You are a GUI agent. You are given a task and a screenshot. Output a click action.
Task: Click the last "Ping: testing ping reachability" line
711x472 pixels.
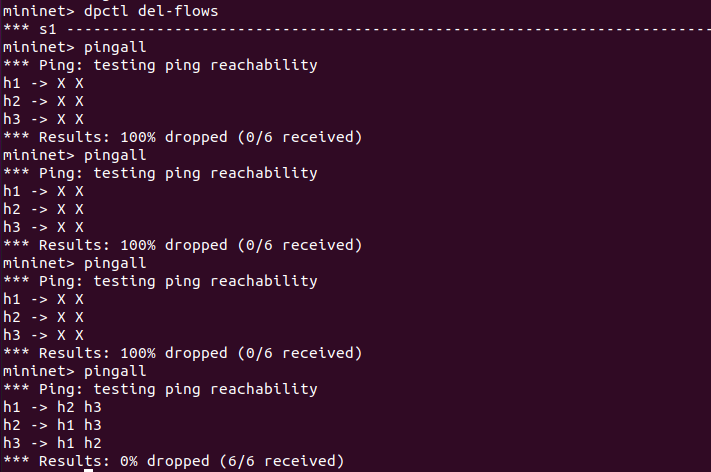tap(160, 389)
